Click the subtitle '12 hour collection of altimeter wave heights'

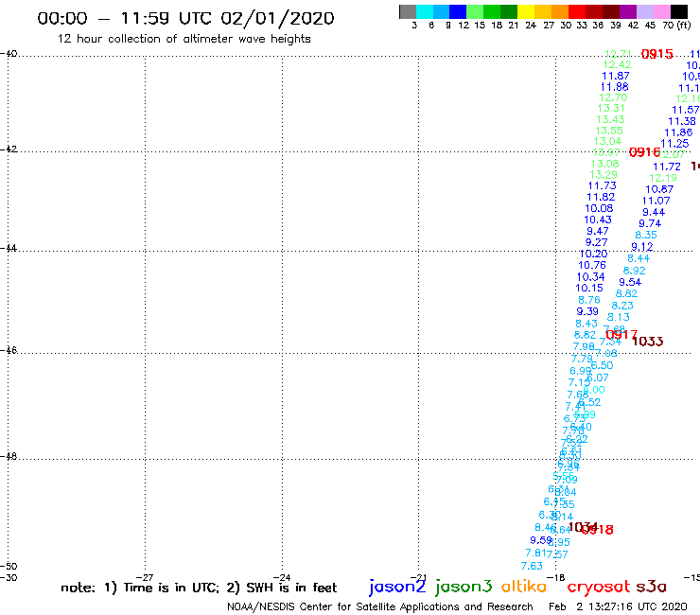[x=184, y=39]
